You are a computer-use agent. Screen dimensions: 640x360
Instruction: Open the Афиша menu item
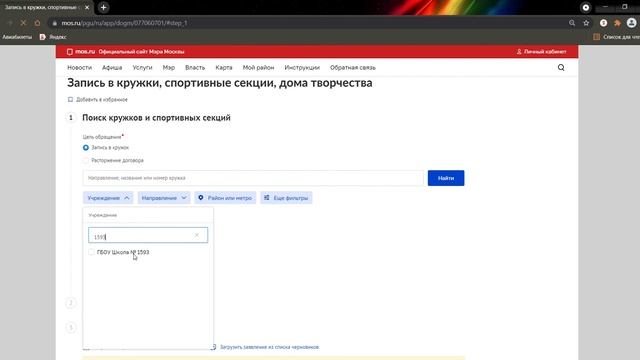click(112, 67)
